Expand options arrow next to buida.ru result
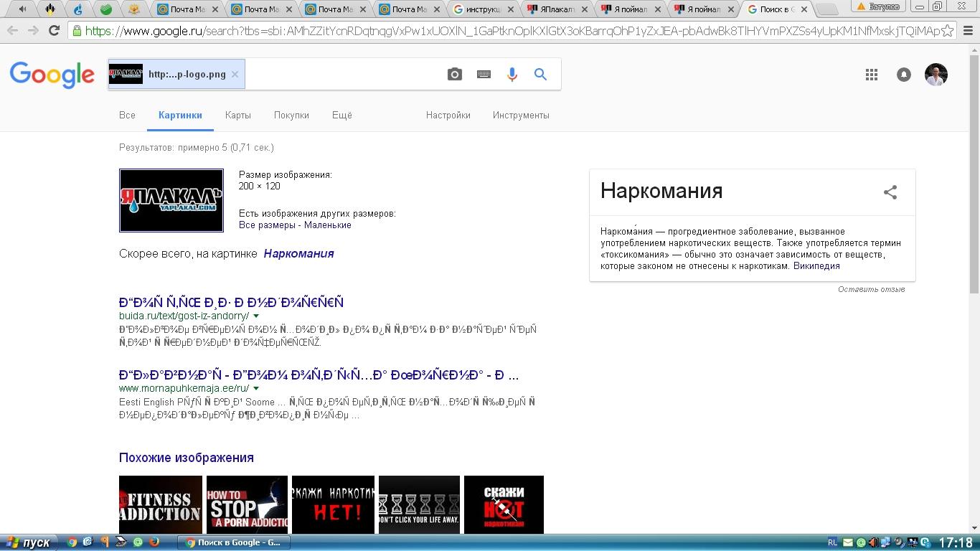The image size is (980, 551). click(x=256, y=316)
